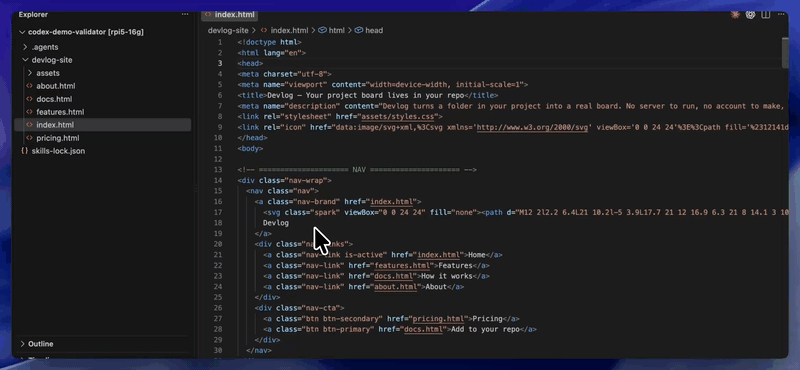Open editor More Actions ellipsis at top right
Screen dimensions: 800x370
pyautogui.click(x=781, y=15)
